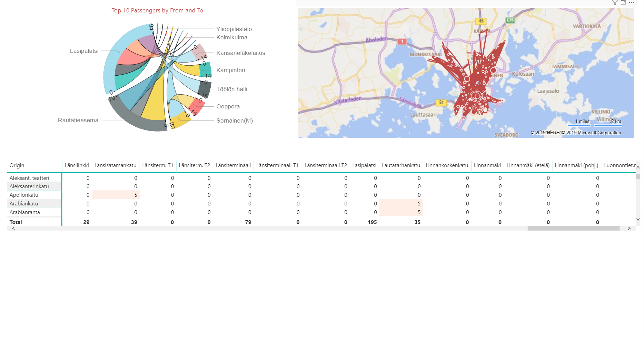Click the Total row label in the table
The image size is (644, 338).
[16, 222]
